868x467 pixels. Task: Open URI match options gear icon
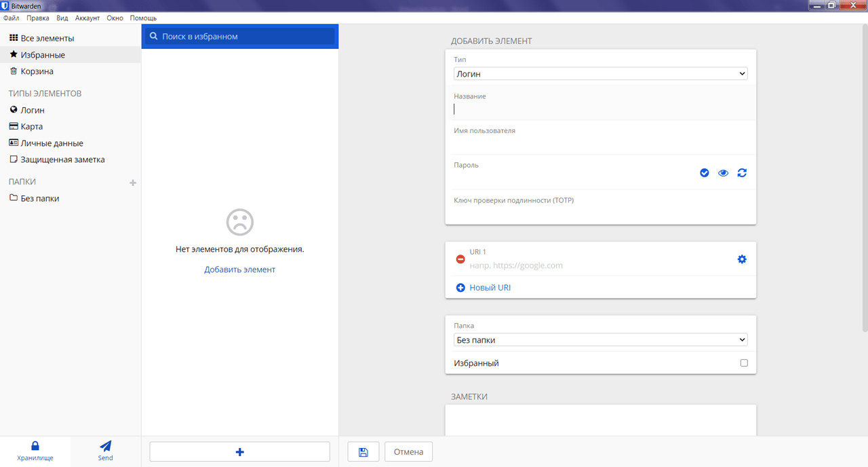pyautogui.click(x=742, y=259)
